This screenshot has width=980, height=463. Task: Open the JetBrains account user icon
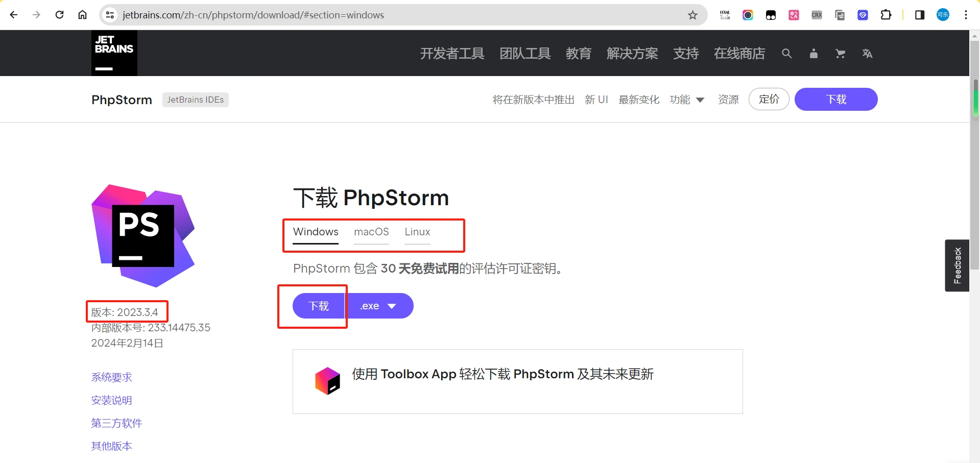(814, 53)
